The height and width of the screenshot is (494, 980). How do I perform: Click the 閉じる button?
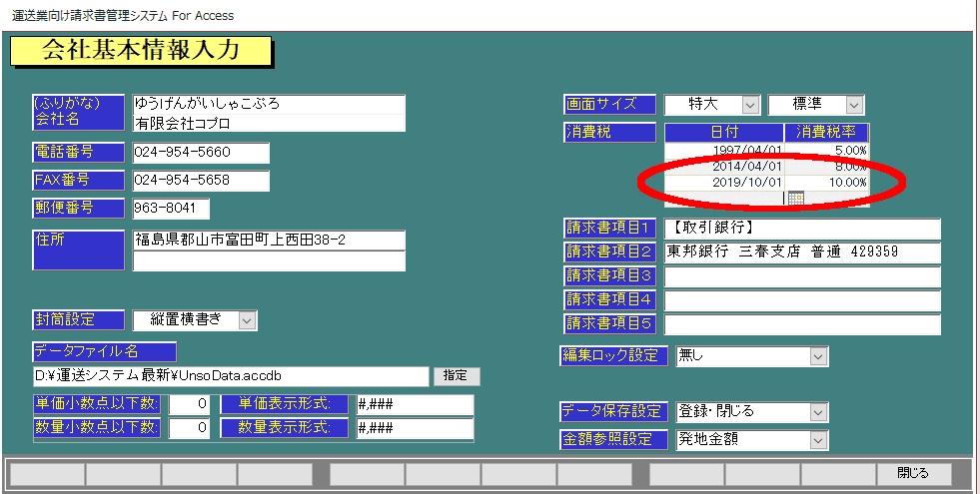point(913,473)
